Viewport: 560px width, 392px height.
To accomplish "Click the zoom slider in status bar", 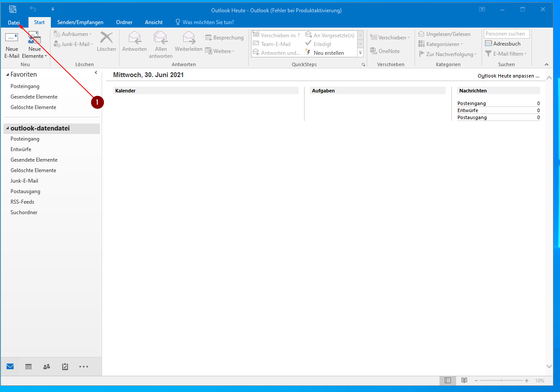I will point(502,381).
